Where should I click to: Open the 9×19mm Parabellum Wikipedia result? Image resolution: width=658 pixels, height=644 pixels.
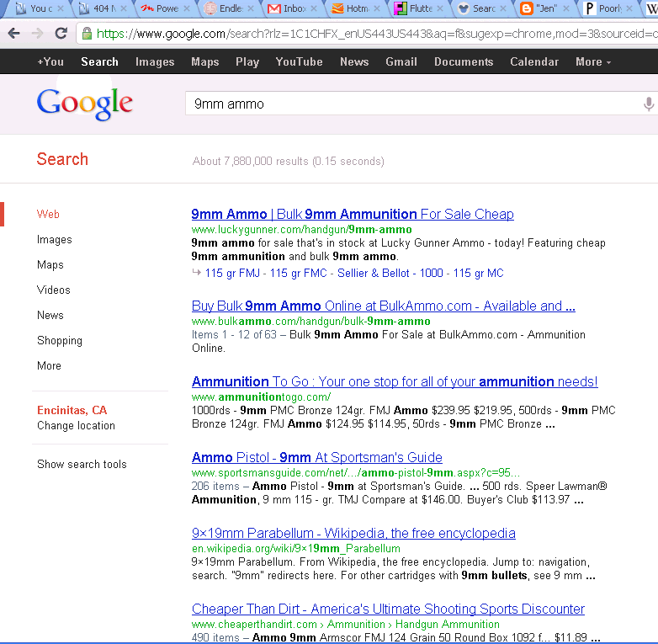[x=353, y=533]
